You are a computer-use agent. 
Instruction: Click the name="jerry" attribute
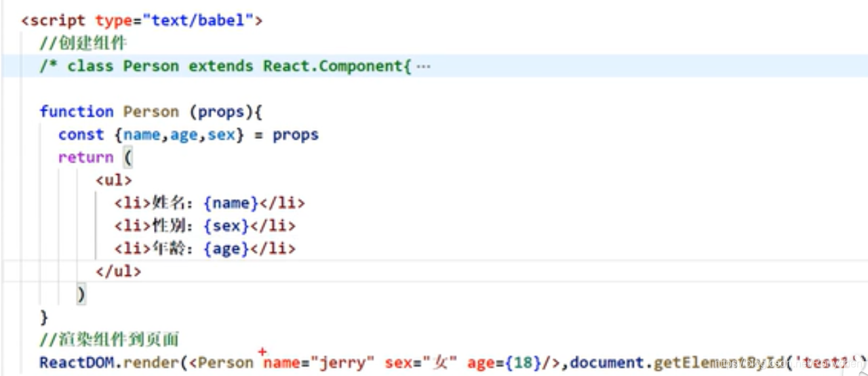[x=319, y=362]
